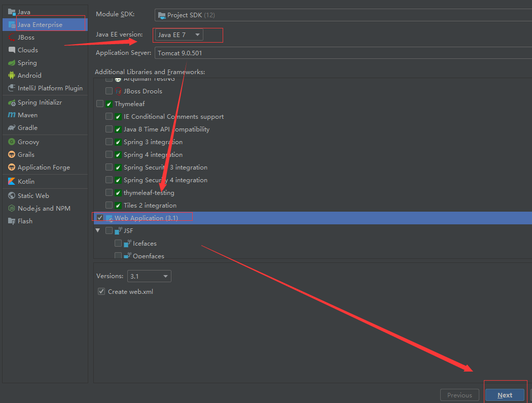This screenshot has height=403, width=532.
Task: Select the Tiles 2 integration row
Action: pyautogui.click(x=313, y=206)
